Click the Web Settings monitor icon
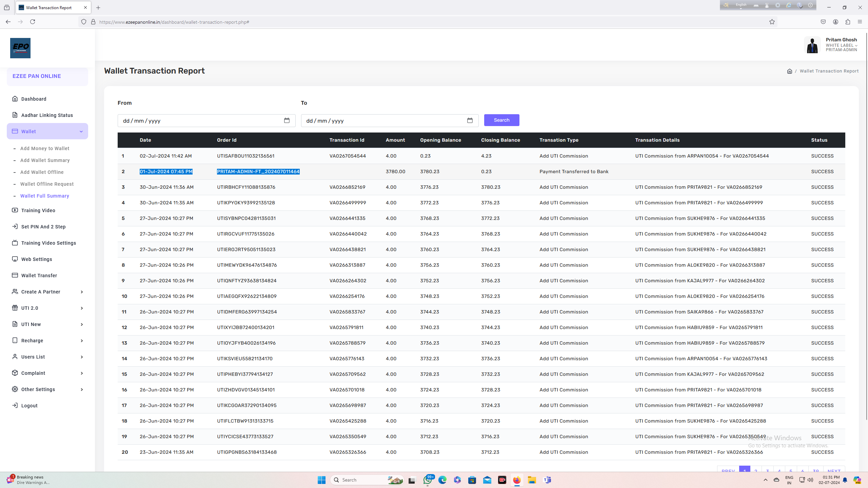The width and height of the screenshot is (868, 488). point(15,259)
